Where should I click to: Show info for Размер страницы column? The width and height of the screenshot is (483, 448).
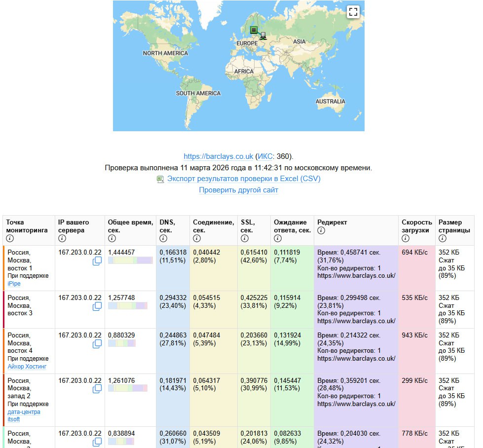click(442, 239)
